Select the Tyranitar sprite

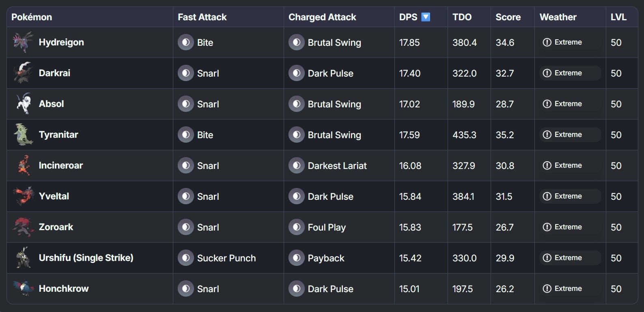click(x=23, y=135)
